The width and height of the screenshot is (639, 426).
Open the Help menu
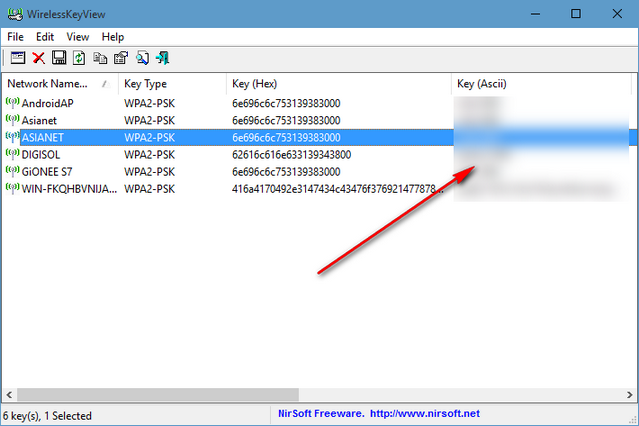click(x=113, y=37)
